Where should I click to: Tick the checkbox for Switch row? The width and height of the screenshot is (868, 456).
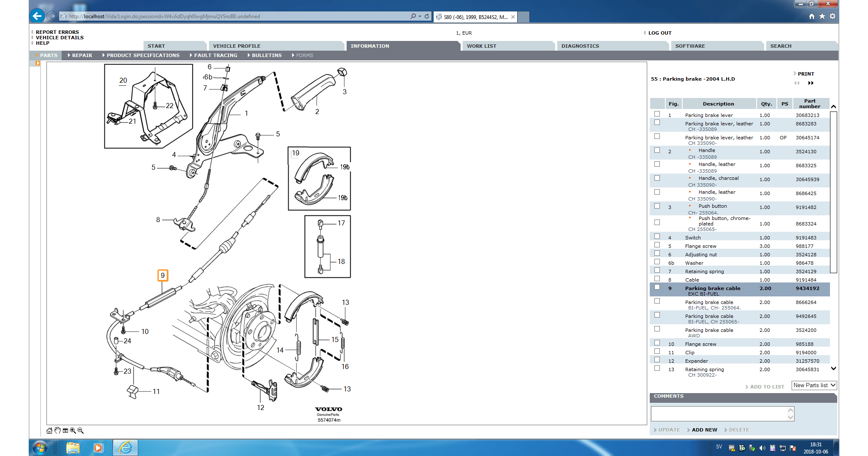(x=657, y=236)
